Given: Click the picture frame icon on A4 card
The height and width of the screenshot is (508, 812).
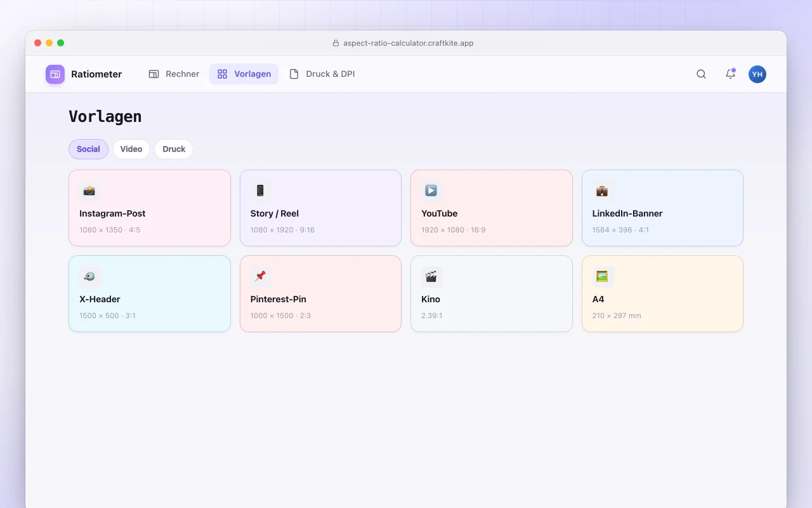Looking at the screenshot, I should click(x=603, y=276).
